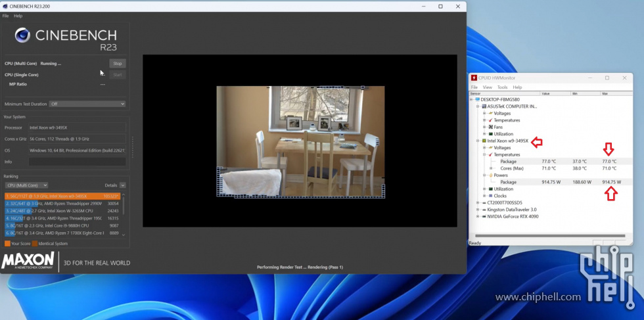Expand NVIDIA GeForce RTX 4090 node
644x320 pixels.
[478, 216]
